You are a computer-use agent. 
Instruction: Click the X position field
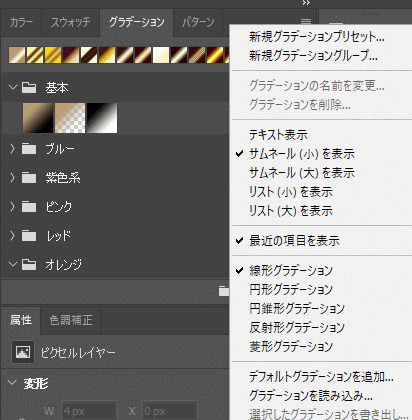(169, 411)
